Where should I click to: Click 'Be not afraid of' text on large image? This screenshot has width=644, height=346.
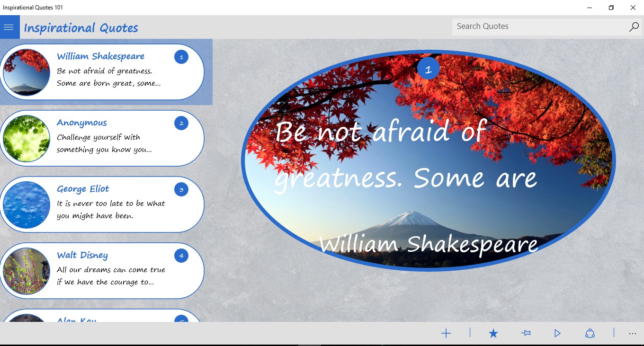(381, 131)
